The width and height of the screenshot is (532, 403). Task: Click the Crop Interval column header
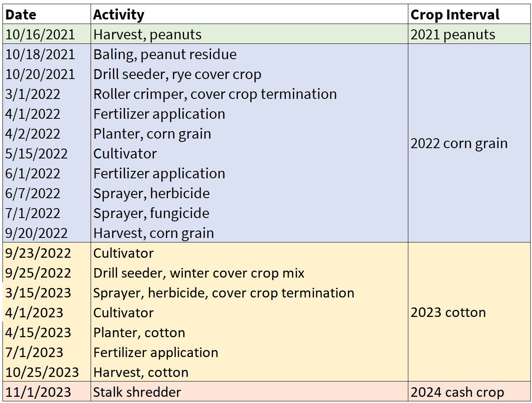pos(455,15)
